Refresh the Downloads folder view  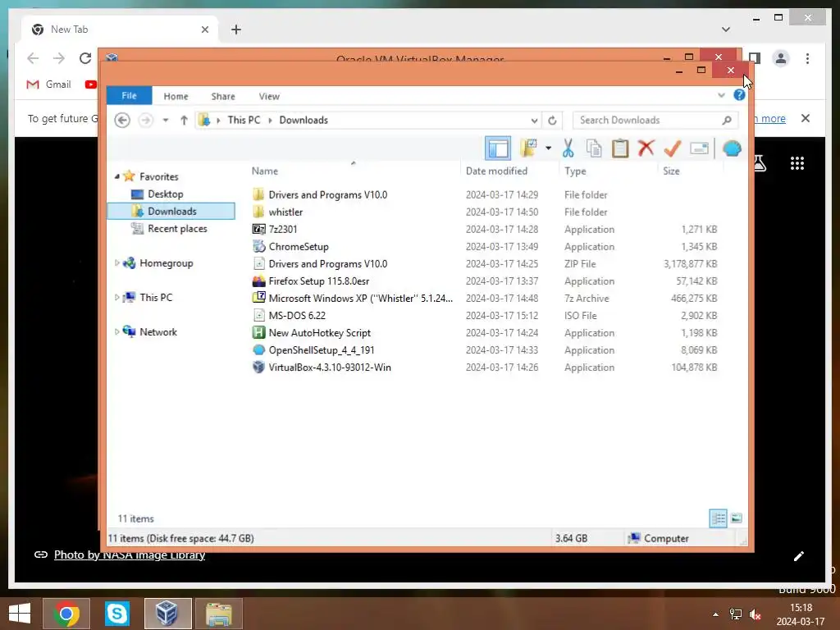[x=552, y=120]
